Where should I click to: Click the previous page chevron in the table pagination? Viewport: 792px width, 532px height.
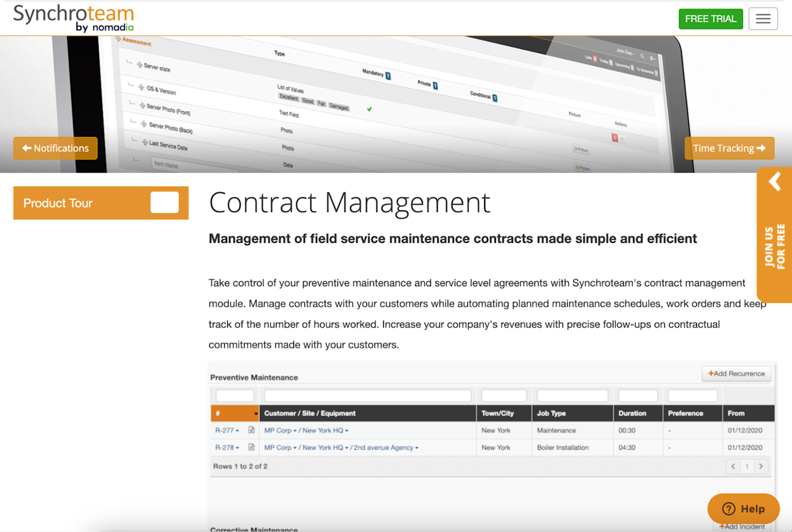(x=732, y=466)
